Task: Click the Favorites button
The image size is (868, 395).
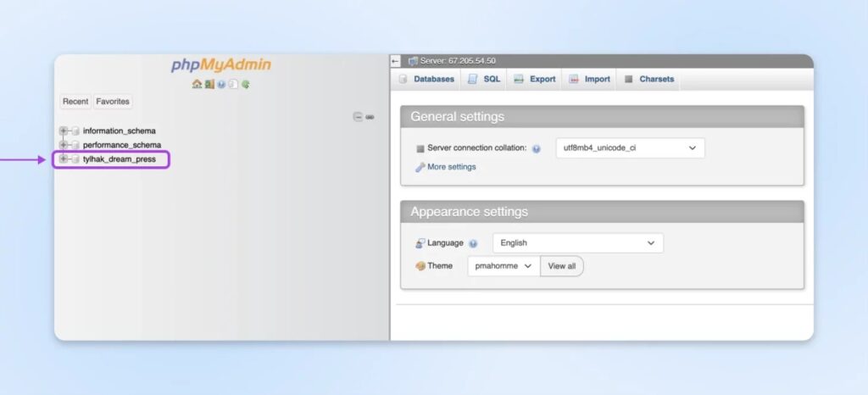Action: click(113, 101)
